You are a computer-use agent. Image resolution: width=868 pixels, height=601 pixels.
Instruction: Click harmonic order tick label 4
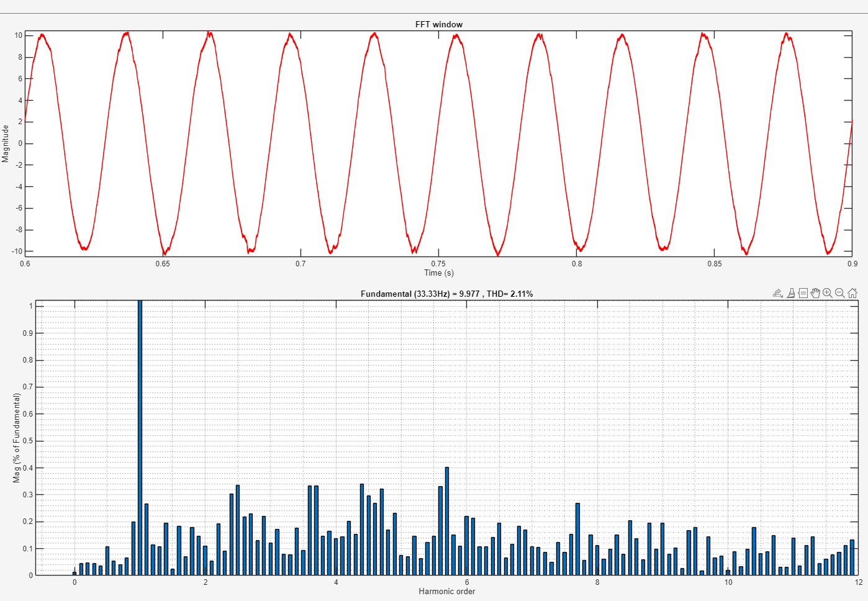point(336,582)
